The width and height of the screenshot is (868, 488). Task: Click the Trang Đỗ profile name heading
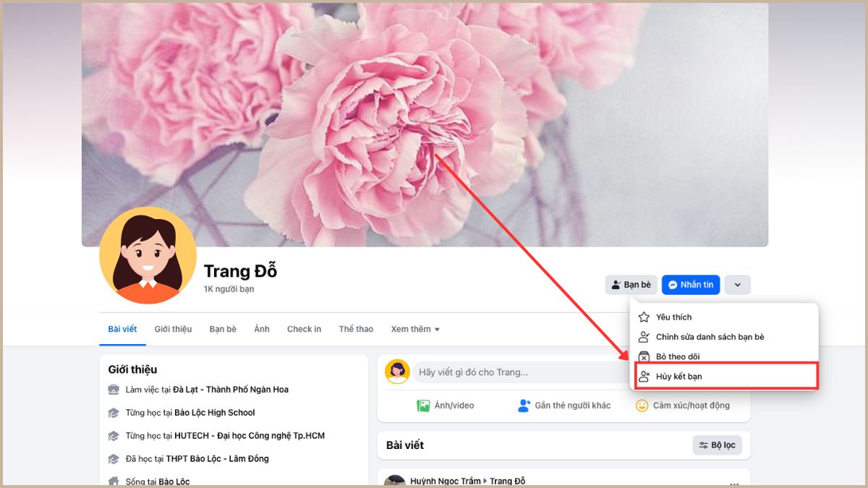click(240, 271)
